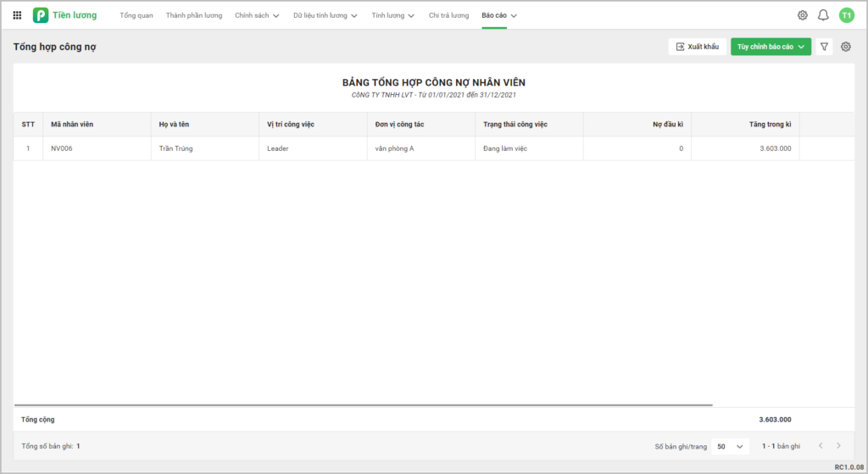This screenshot has height=474, width=868.
Task: Click the horizontal scrollbar under the table
Action: [x=364, y=405]
